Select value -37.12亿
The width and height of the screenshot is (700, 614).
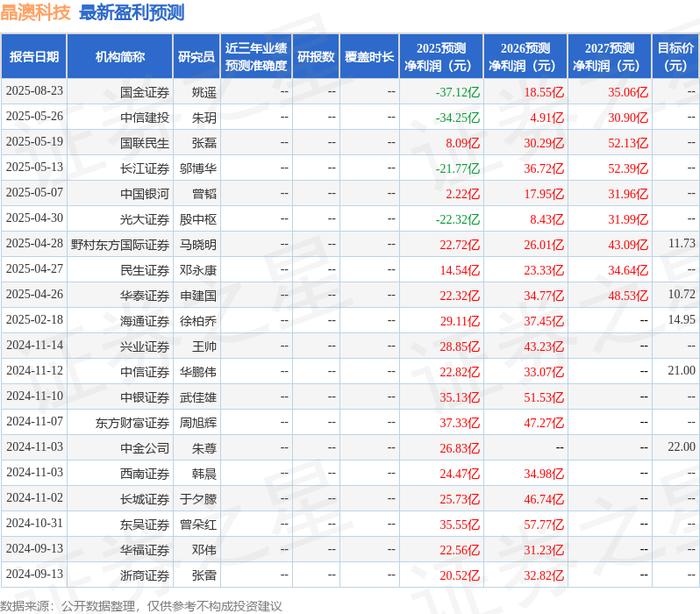(458, 92)
